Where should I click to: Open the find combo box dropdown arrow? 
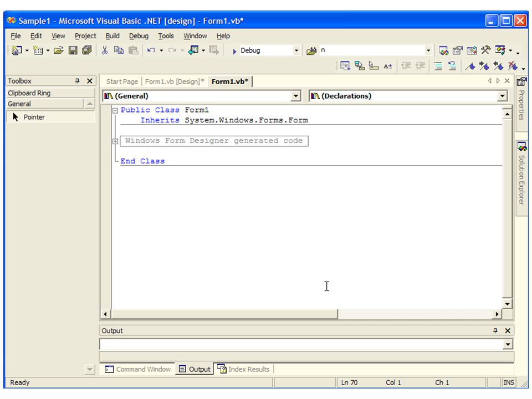(428, 50)
